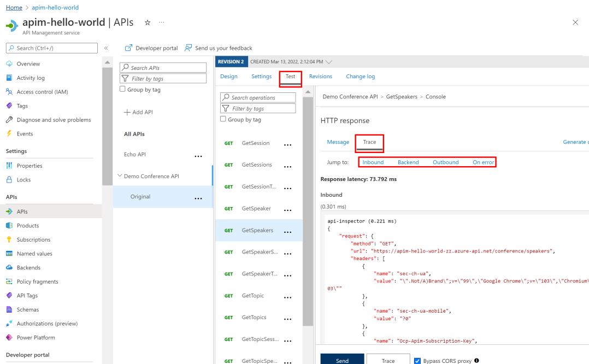Expand the revision created date dropdown
Image resolution: width=589 pixels, height=364 pixels.
tap(329, 62)
